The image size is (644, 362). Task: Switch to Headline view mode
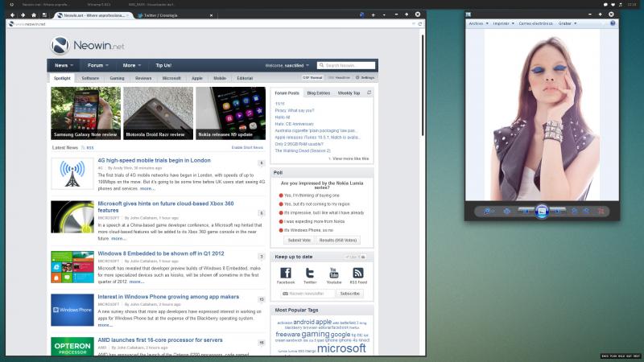click(339, 77)
